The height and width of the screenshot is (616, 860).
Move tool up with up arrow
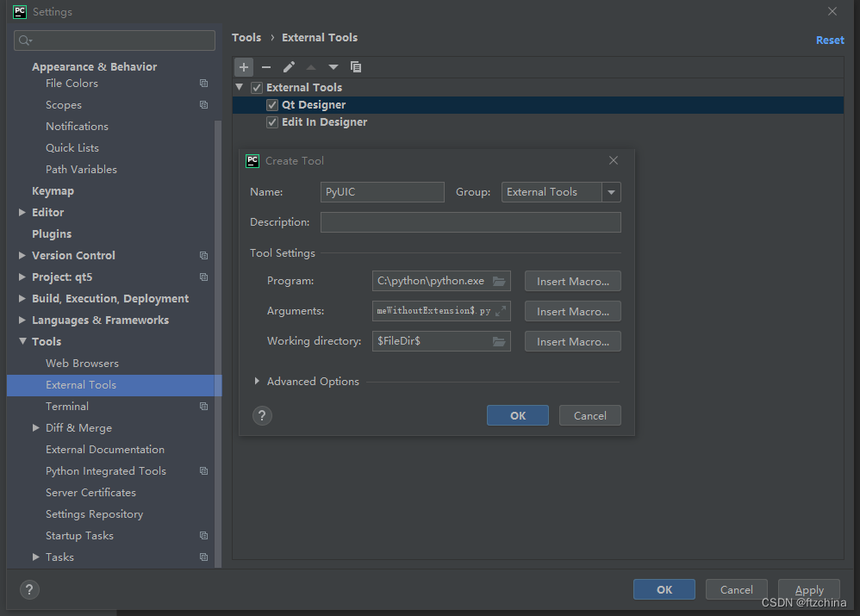[311, 67]
